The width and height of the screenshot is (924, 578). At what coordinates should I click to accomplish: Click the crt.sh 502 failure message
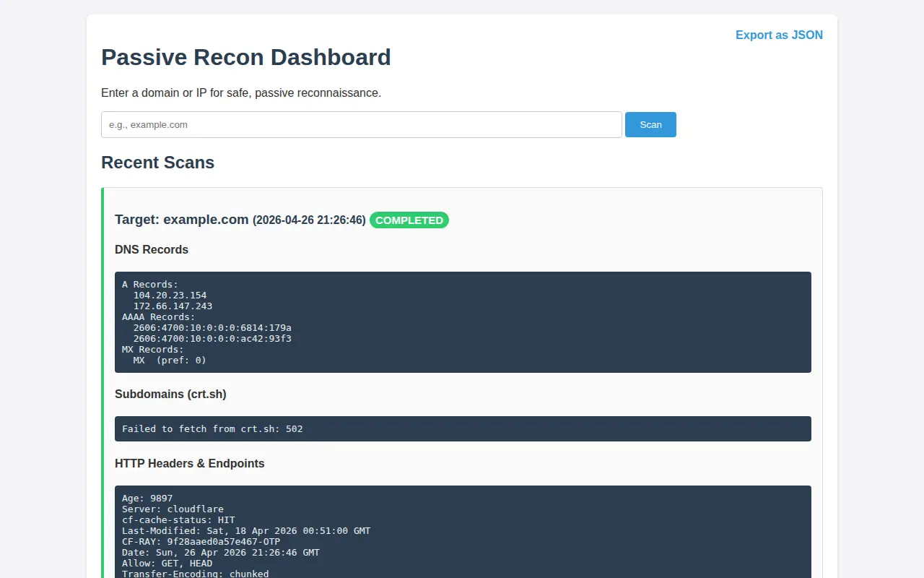click(x=212, y=428)
